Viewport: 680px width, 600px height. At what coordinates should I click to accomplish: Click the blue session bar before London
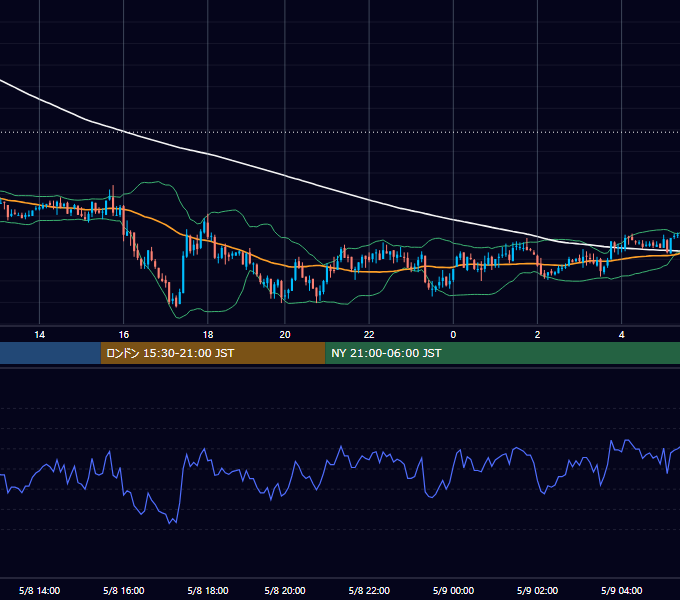coord(50,353)
